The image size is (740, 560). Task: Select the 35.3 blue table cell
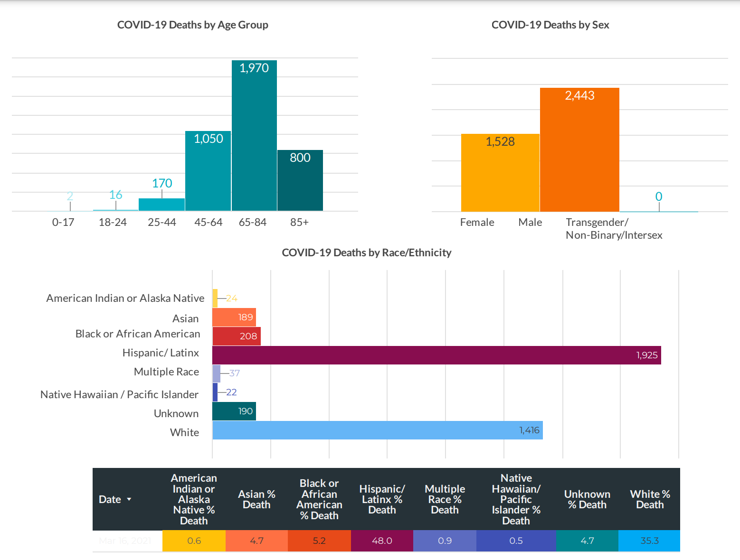[x=649, y=541]
